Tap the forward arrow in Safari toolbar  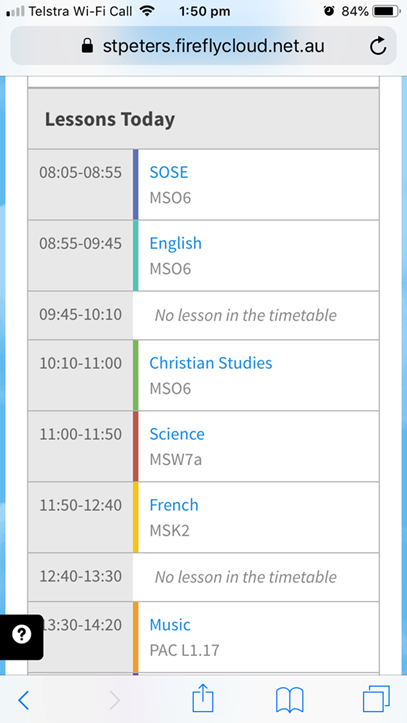(114, 700)
